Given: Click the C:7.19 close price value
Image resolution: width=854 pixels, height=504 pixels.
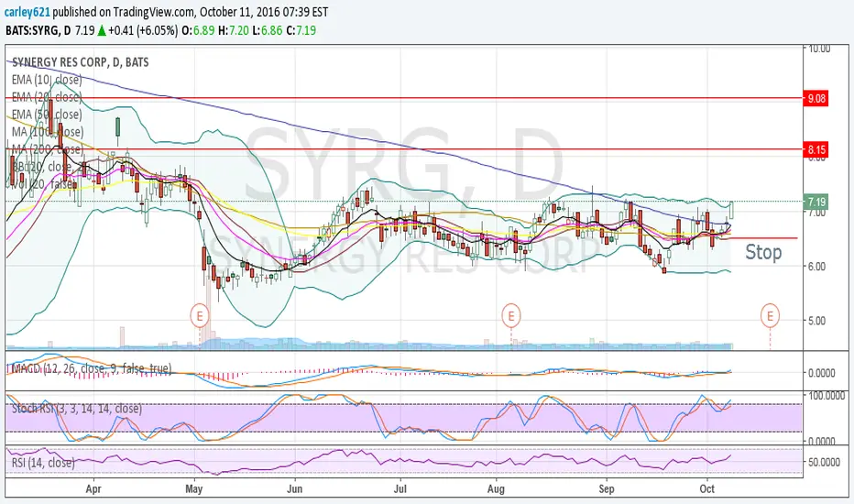Looking at the screenshot, I should (x=301, y=30).
